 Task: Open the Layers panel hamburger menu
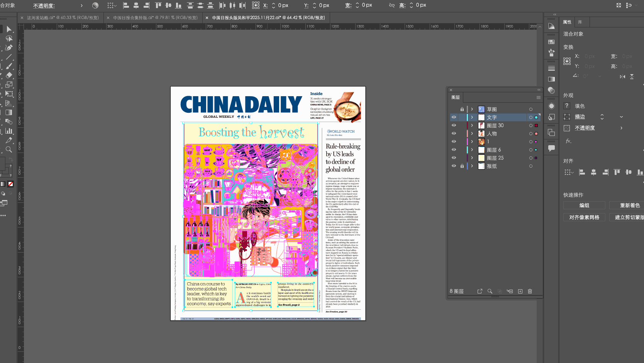click(538, 97)
